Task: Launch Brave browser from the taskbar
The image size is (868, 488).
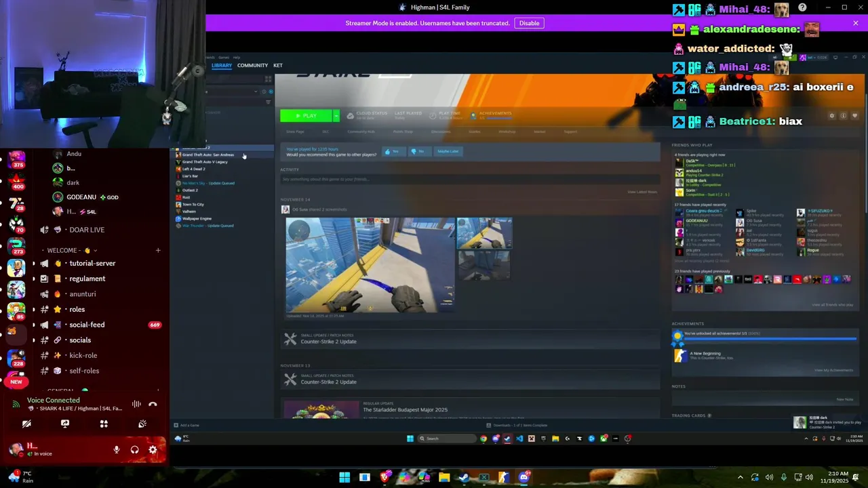Action: tap(385, 477)
